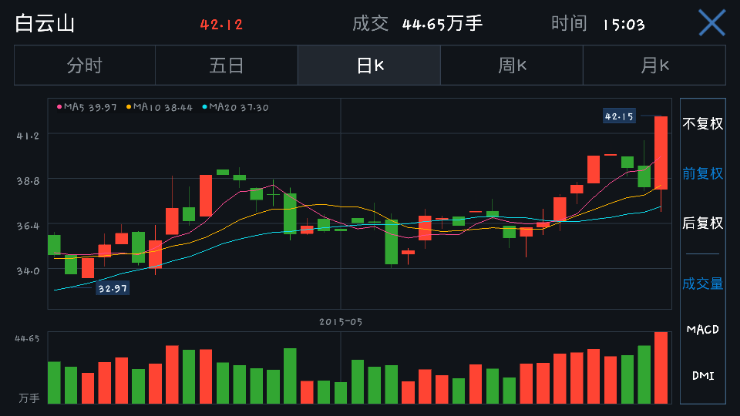Viewport: 740px width, 416px height.
Task: Switch the indicator to DMI
Action: point(702,375)
